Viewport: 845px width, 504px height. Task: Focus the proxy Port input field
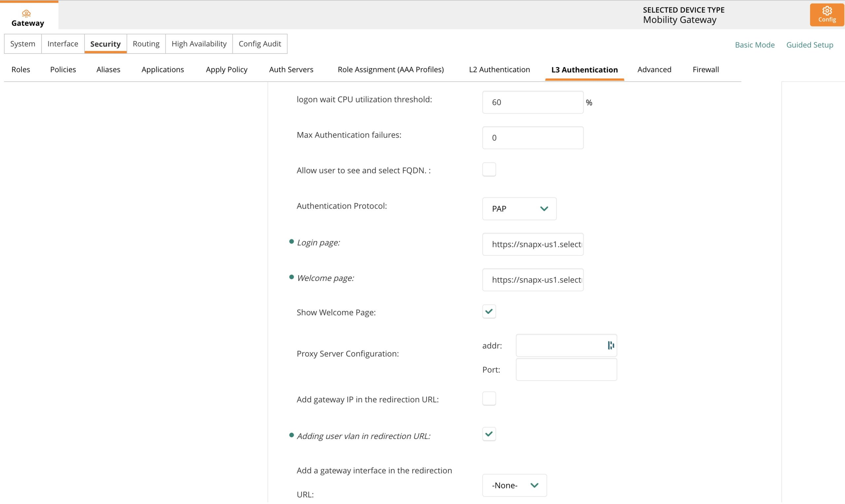click(566, 370)
